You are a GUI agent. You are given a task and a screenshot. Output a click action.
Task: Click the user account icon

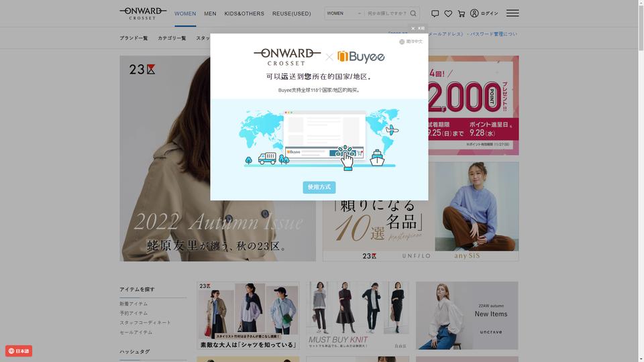[474, 13]
